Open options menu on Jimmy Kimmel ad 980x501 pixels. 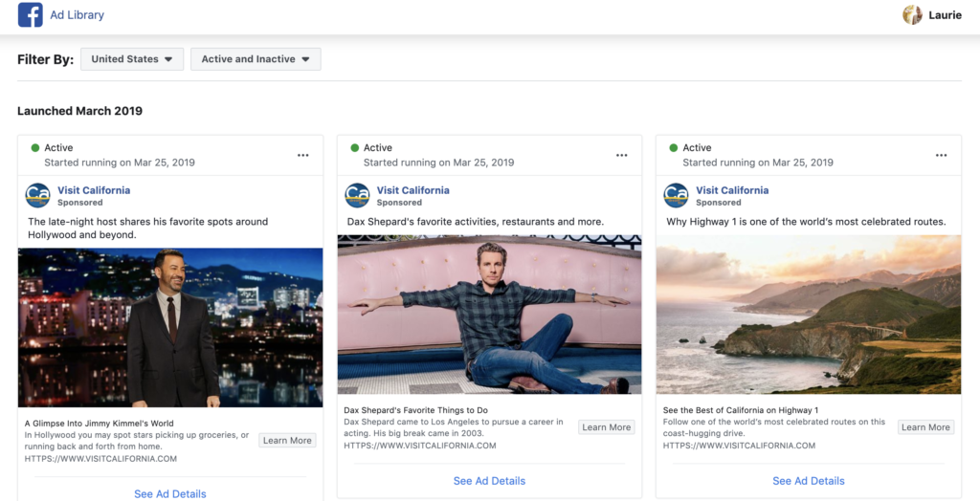tap(303, 155)
